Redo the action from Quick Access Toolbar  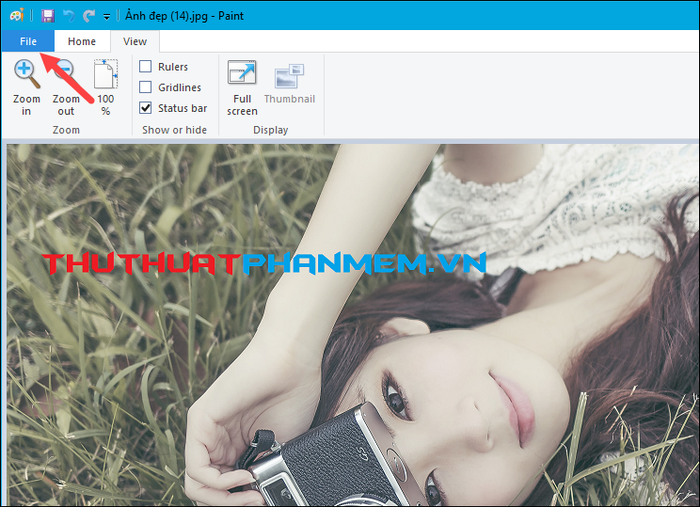[89, 16]
